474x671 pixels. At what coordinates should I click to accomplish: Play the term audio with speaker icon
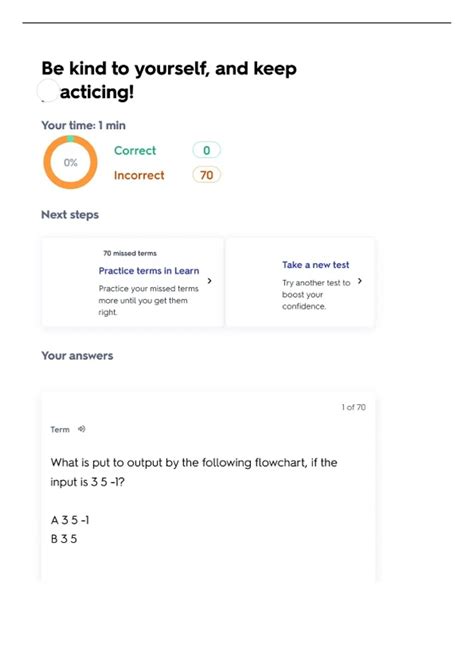(x=81, y=429)
